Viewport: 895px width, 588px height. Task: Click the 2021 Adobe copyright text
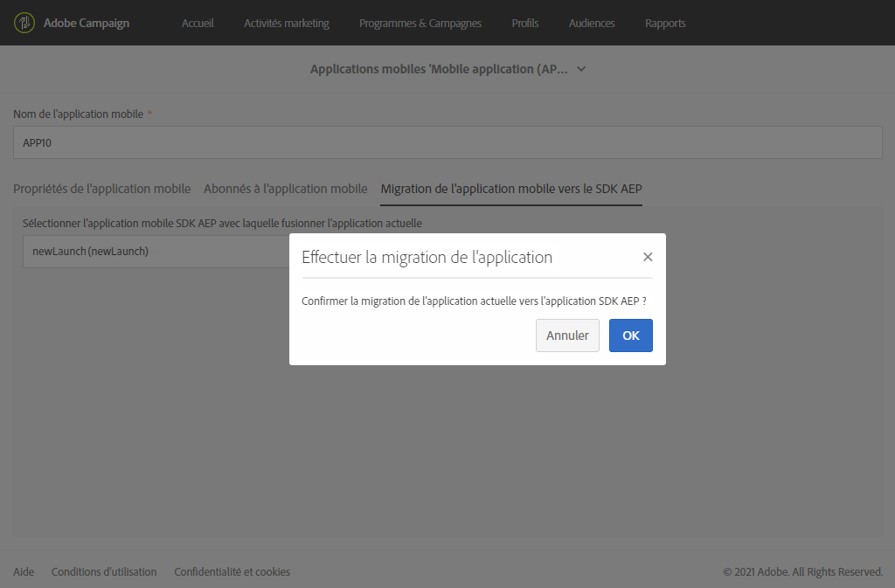(802, 571)
